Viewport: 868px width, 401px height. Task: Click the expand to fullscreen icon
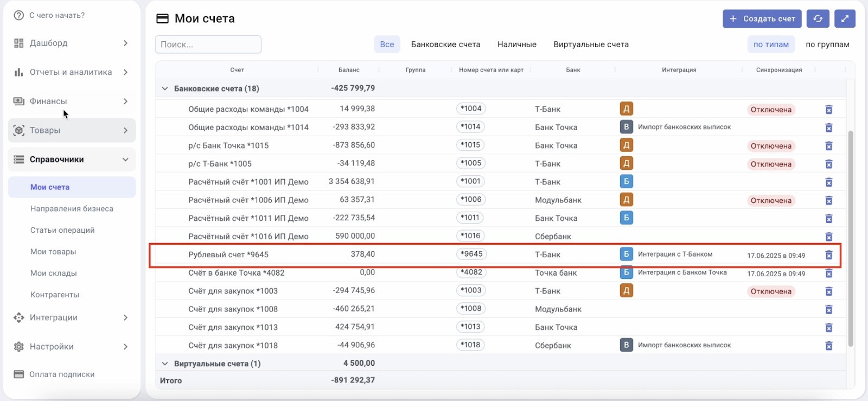point(845,18)
